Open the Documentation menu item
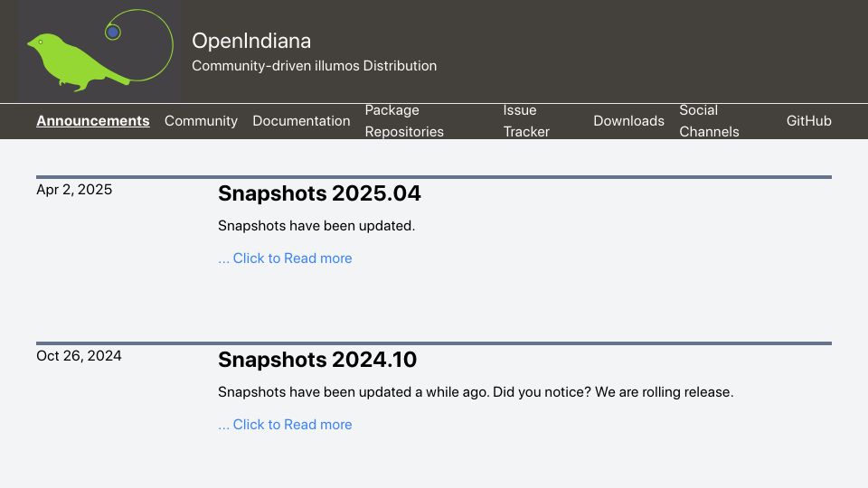868x488 pixels. 301,120
